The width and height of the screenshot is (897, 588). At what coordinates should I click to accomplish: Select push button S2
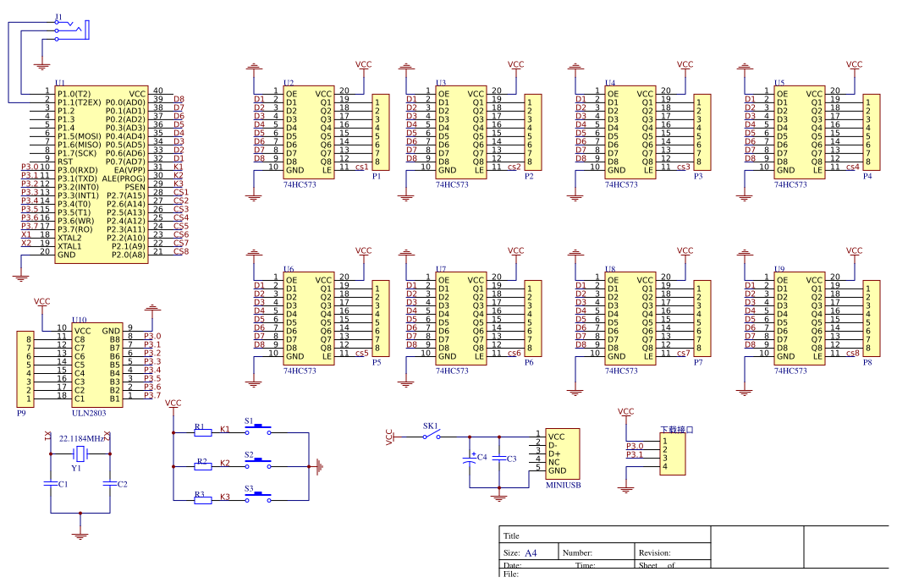[x=259, y=464]
